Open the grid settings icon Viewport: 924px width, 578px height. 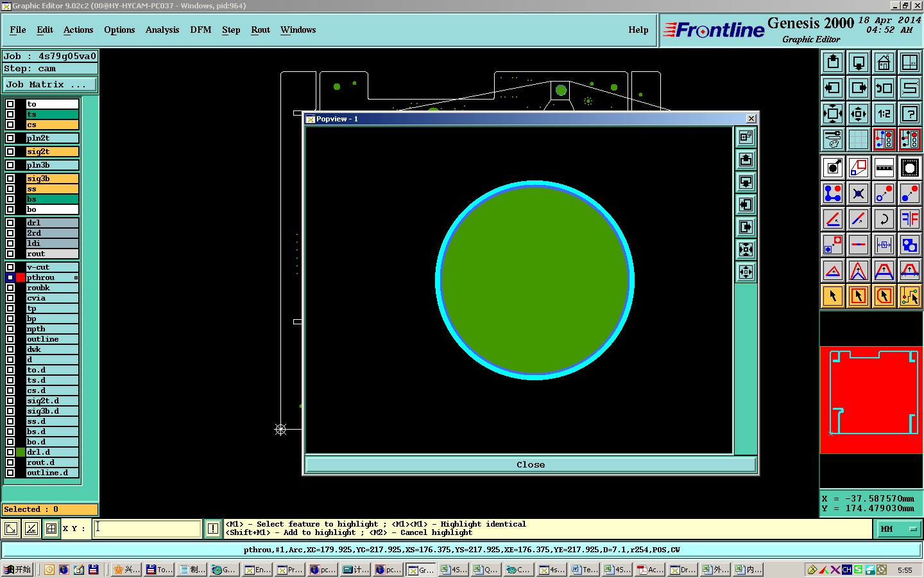tap(858, 139)
